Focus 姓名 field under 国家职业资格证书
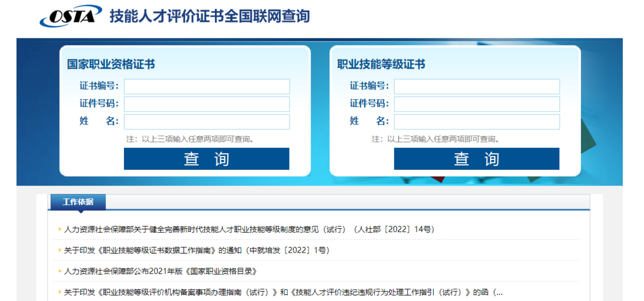The width and height of the screenshot is (644, 301). click(207, 122)
